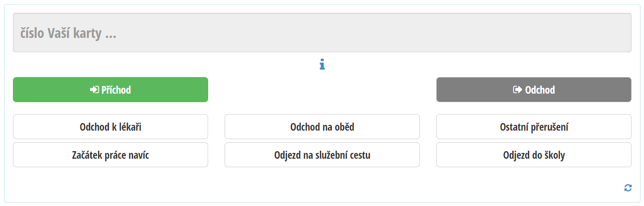
Task: Select Odjezd do školy
Action: pos(534,155)
